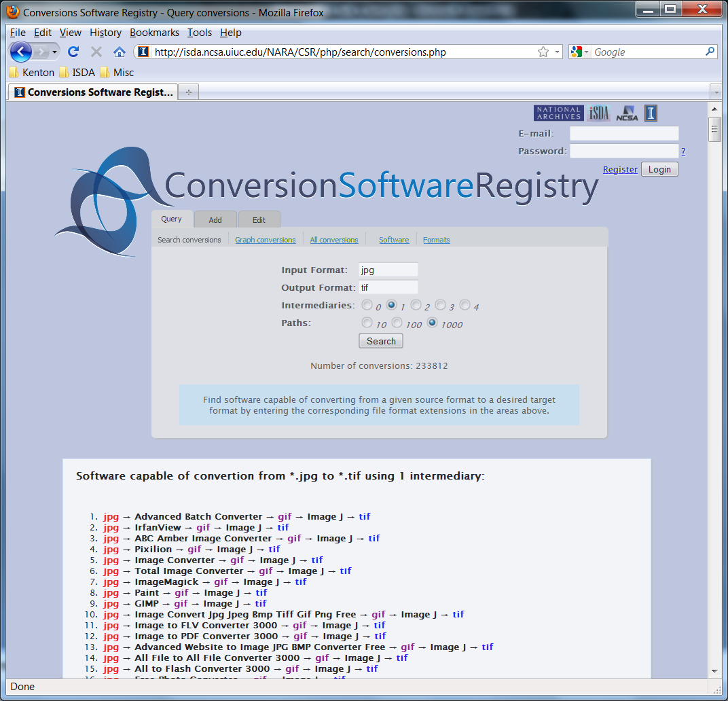Select 4 intermediaries radio button

465,305
